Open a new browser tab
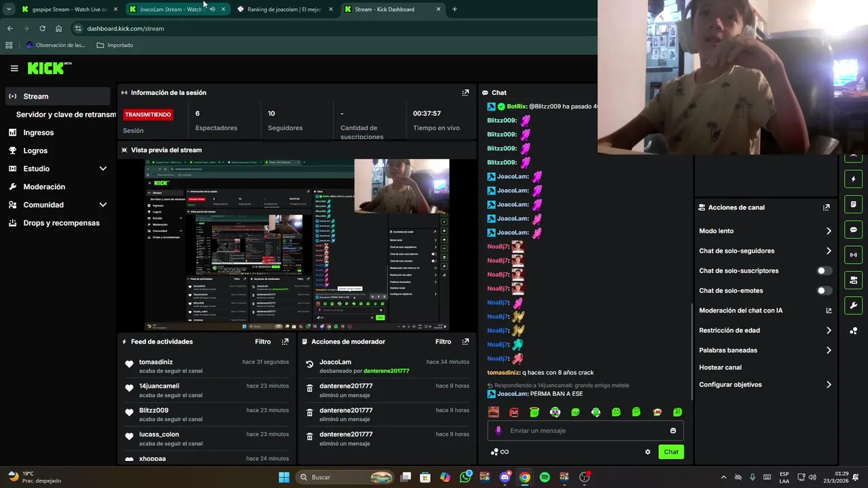The height and width of the screenshot is (488, 868). (x=454, y=9)
